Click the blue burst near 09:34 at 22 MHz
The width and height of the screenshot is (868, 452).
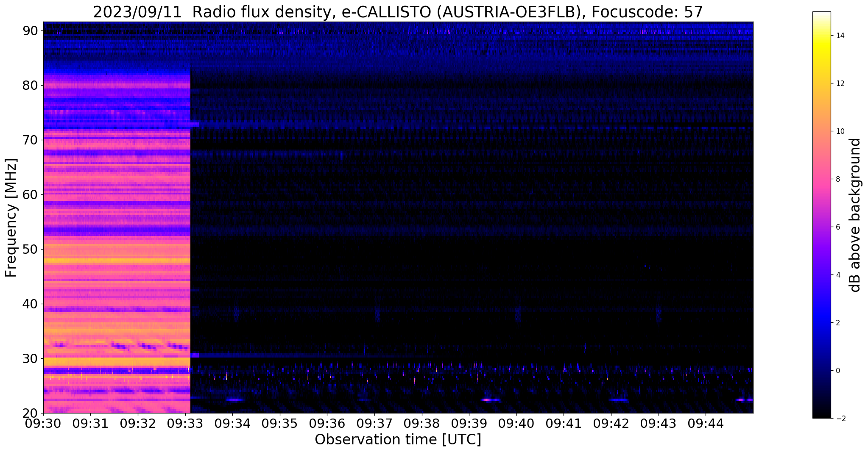point(235,399)
